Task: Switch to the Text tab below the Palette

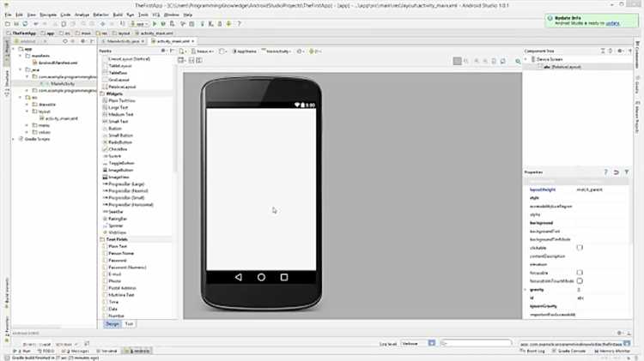Action: tap(129, 324)
